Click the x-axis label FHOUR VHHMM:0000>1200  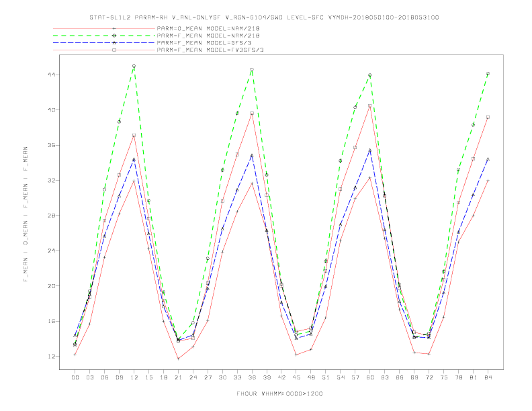coord(279,394)
